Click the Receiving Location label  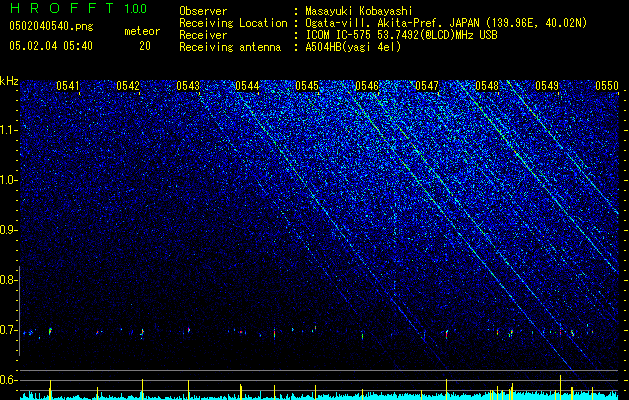click(x=233, y=23)
